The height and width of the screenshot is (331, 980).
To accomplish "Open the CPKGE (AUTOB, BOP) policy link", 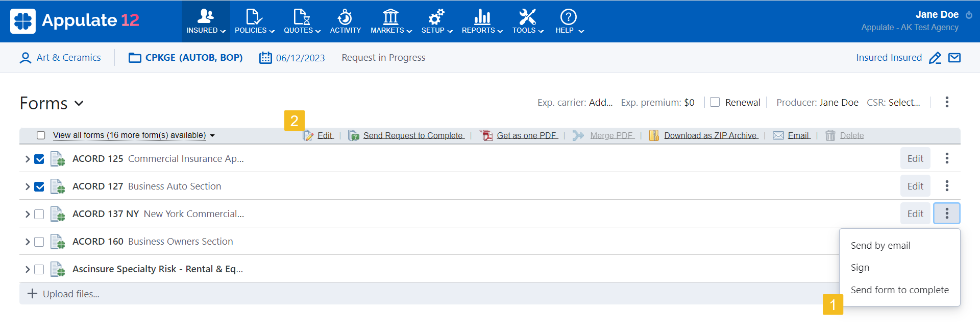I will 194,58.
